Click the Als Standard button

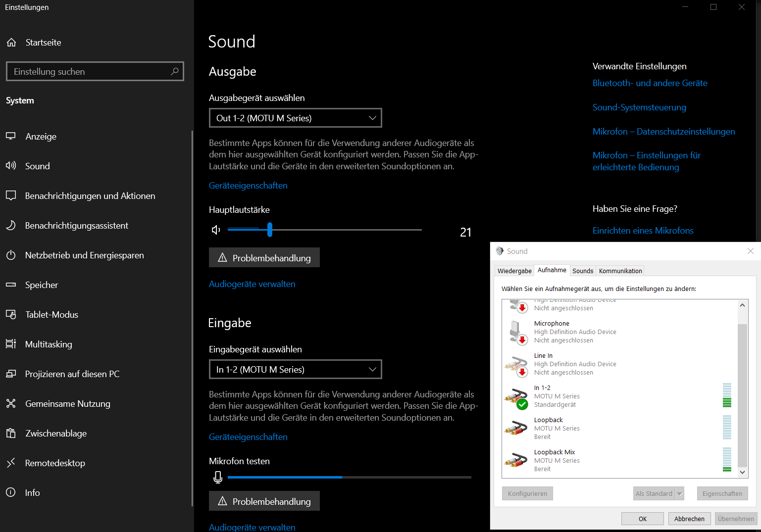coord(654,493)
